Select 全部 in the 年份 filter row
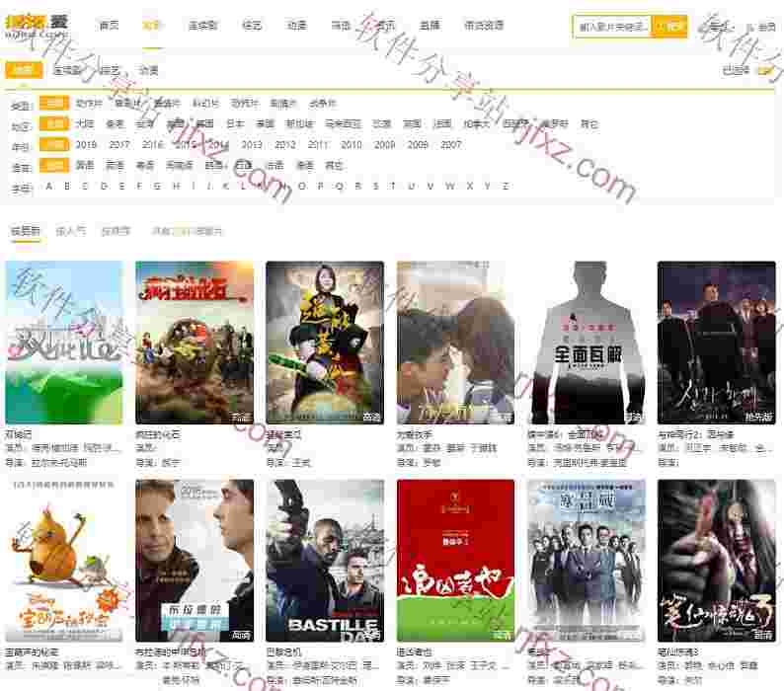 pos(54,144)
